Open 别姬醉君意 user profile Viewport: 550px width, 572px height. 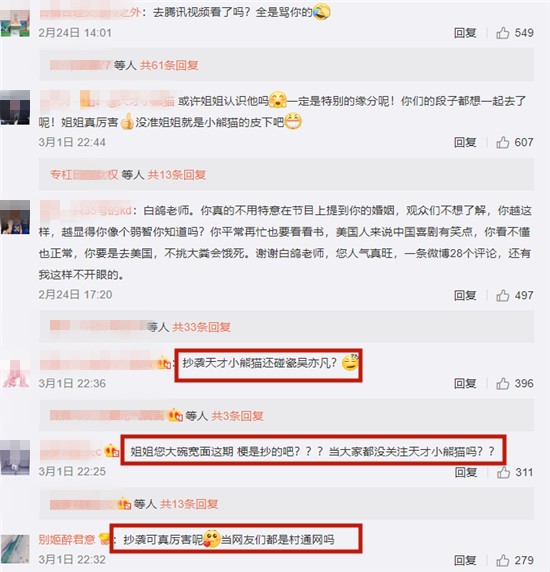(x=67, y=539)
